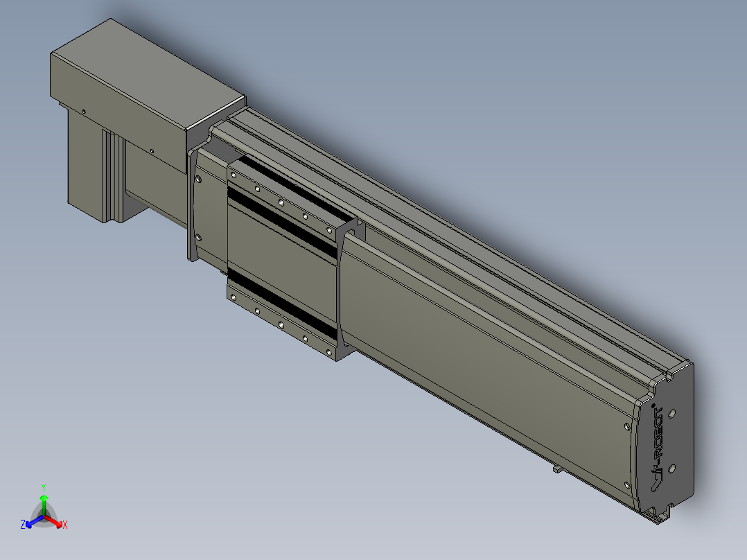Pick the small sensor tab under the rail
This screenshot has height=560, width=747.
pos(557,469)
